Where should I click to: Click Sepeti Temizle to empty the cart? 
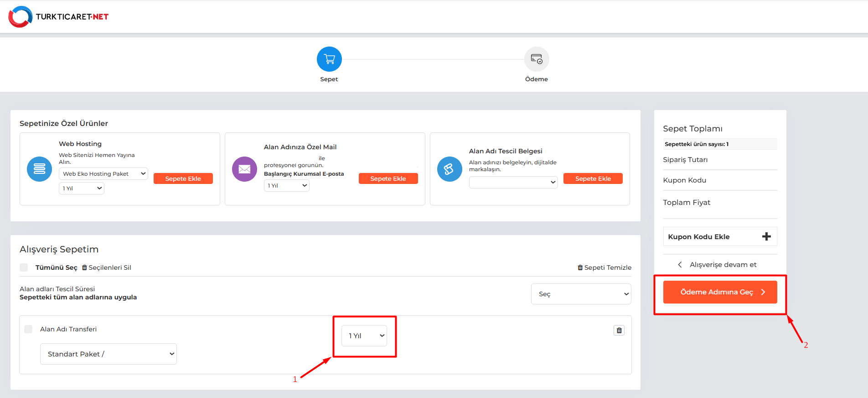coord(604,267)
